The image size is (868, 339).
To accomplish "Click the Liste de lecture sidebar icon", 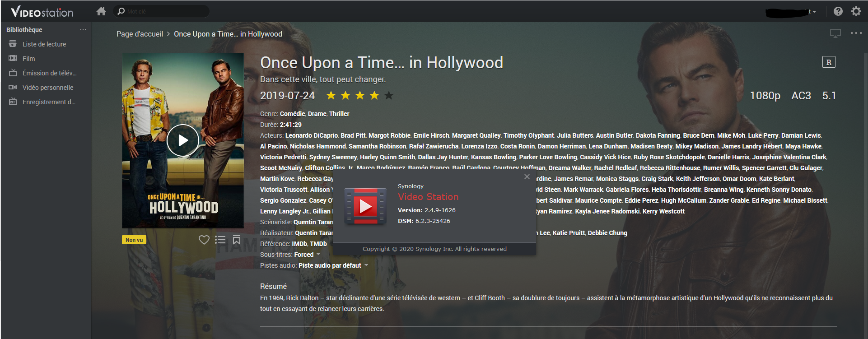I will click(13, 44).
